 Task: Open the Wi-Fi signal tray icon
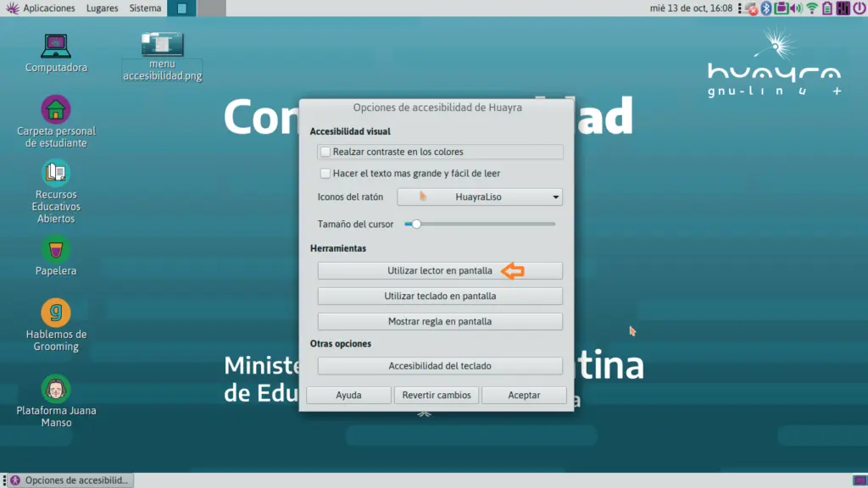pyautogui.click(x=812, y=8)
